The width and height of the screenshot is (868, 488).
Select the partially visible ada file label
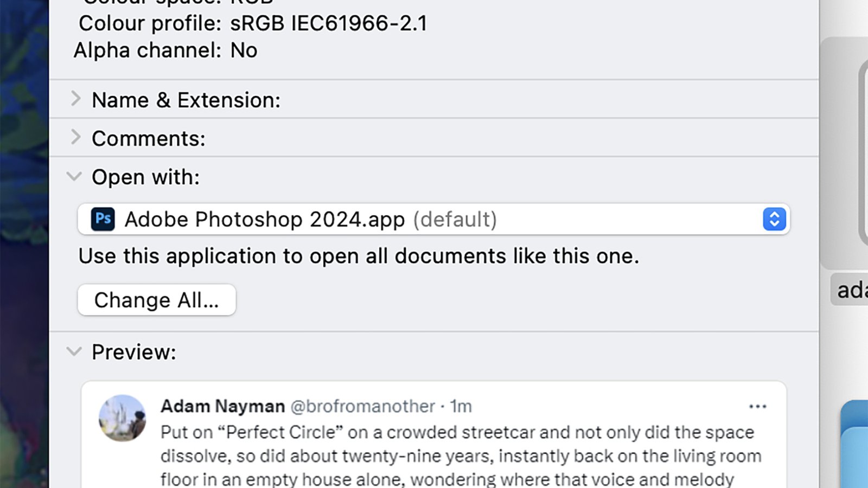850,290
